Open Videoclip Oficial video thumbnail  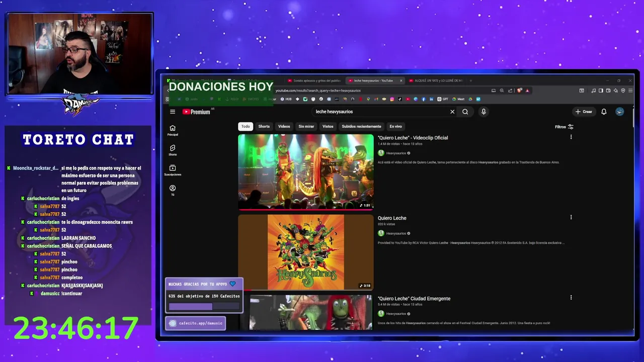[x=306, y=171]
